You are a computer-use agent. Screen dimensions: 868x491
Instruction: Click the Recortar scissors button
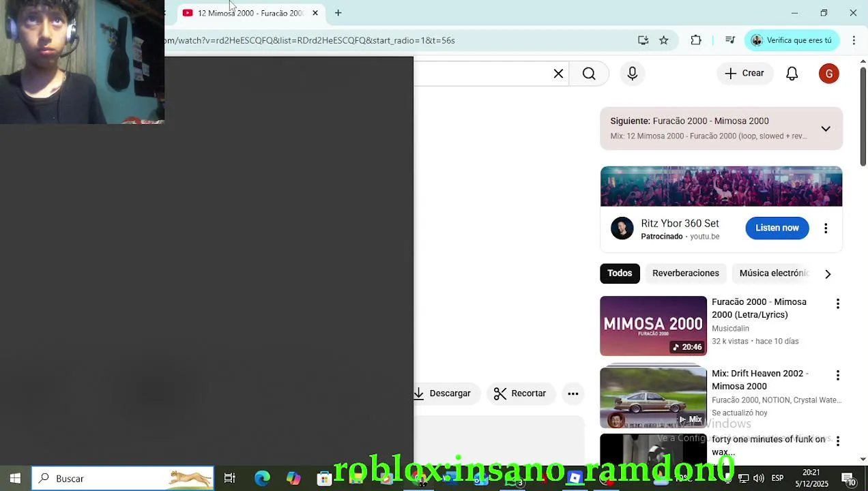tap(521, 393)
